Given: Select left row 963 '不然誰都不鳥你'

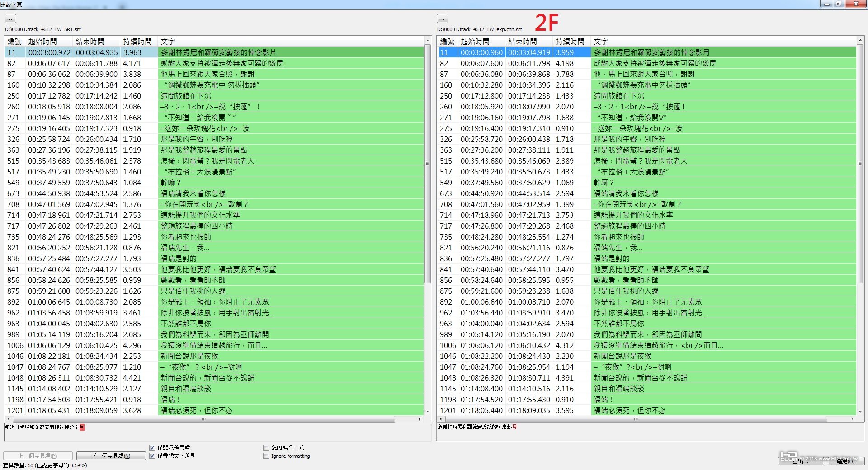Looking at the screenshot, I should (214, 324).
